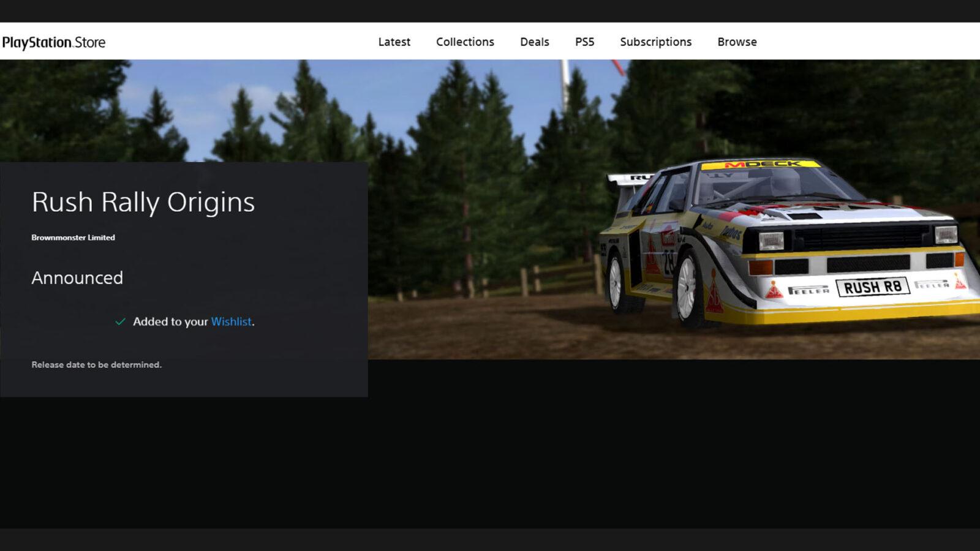Open your Wishlist
Image resolution: width=980 pixels, height=551 pixels.
(x=231, y=321)
